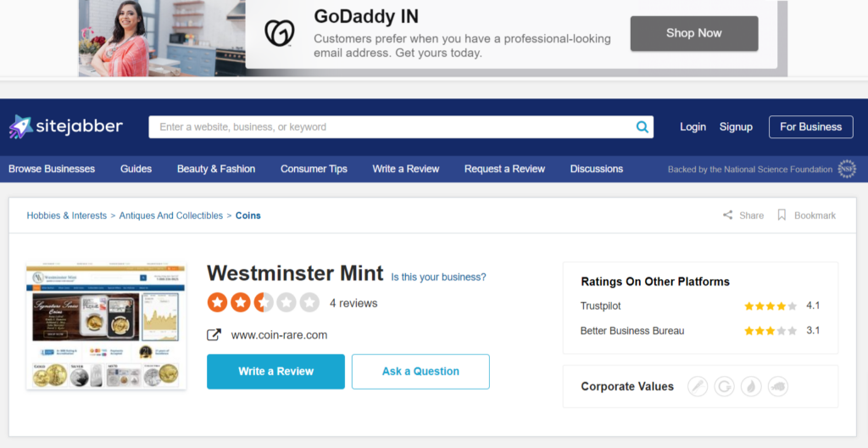Image resolution: width=868 pixels, height=448 pixels.
Task: Click the GoDaddy IN ad headline
Action: [x=366, y=16]
